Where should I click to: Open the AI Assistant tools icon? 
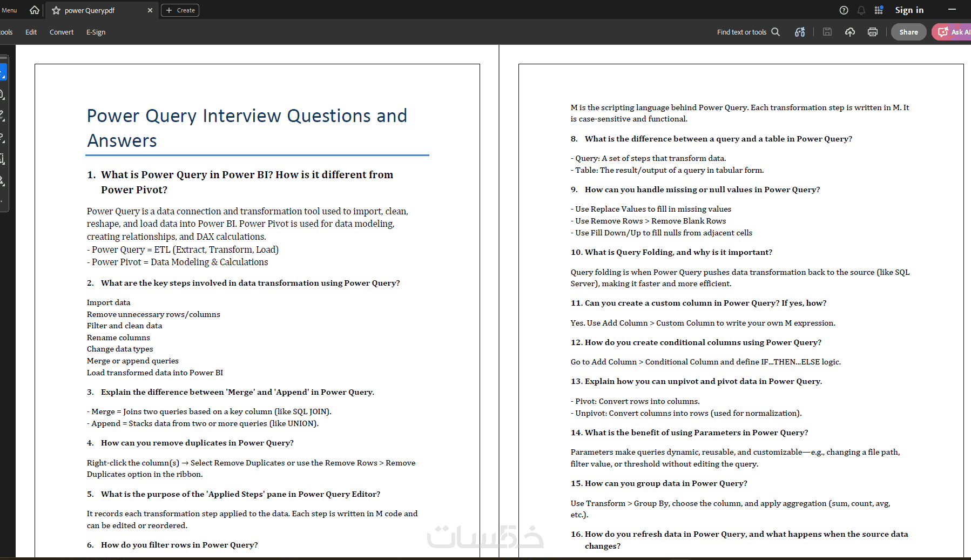[x=800, y=32]
